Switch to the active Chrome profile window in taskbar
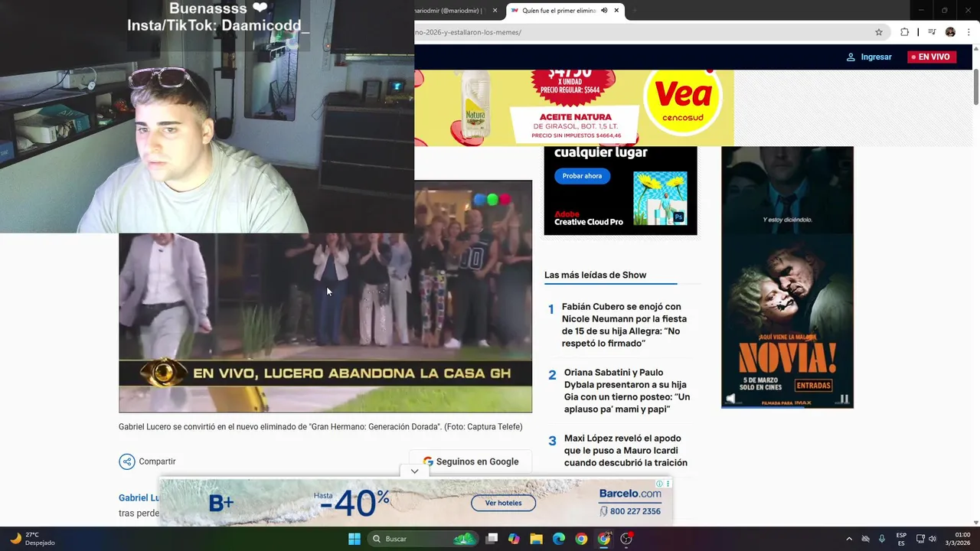This screenshot has height=551, width=980. (604, 539)
